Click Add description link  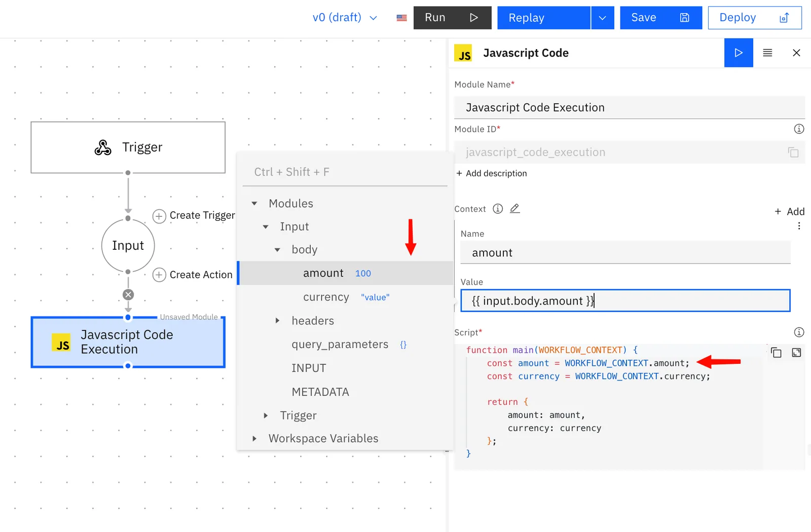click(x=492, y=173)
